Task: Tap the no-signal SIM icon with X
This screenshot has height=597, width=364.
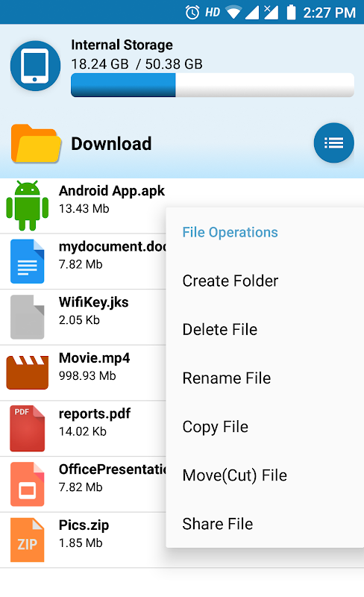Action: point(271,12)
